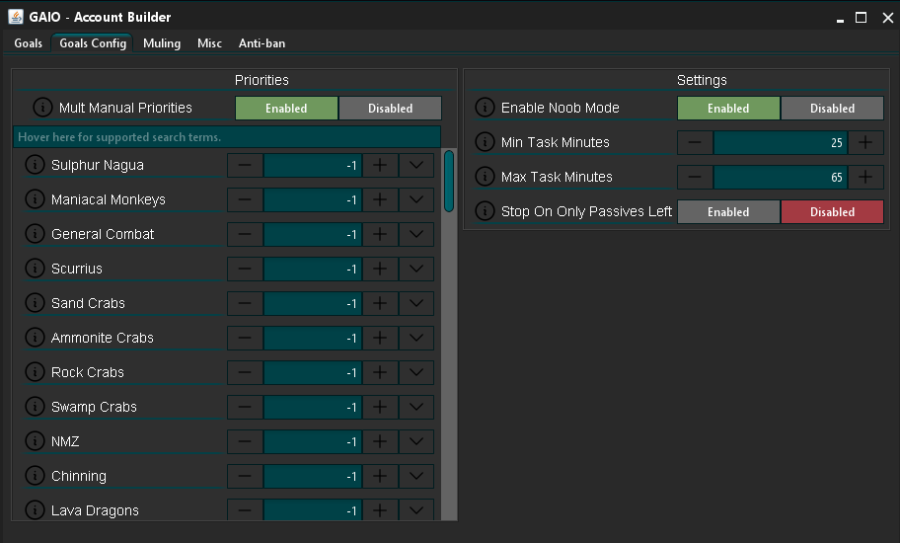Click the Priorities list vertical scrollbar

pos(449,180)
